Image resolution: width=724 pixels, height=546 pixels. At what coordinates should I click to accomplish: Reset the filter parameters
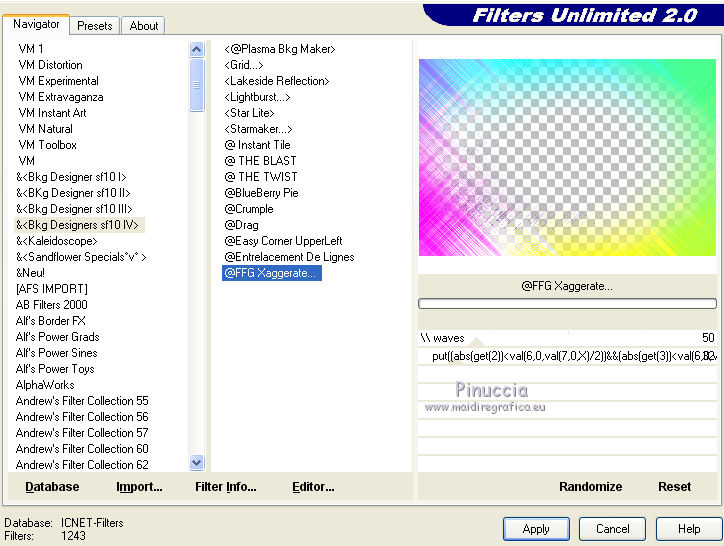675,486
